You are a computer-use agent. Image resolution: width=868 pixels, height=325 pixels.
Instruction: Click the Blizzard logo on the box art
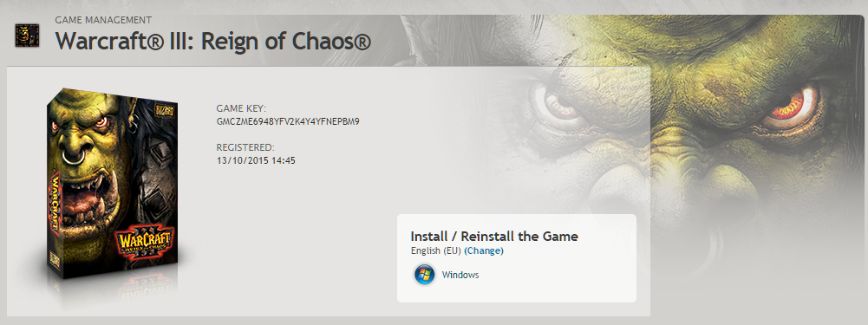(x=166, y=111)
